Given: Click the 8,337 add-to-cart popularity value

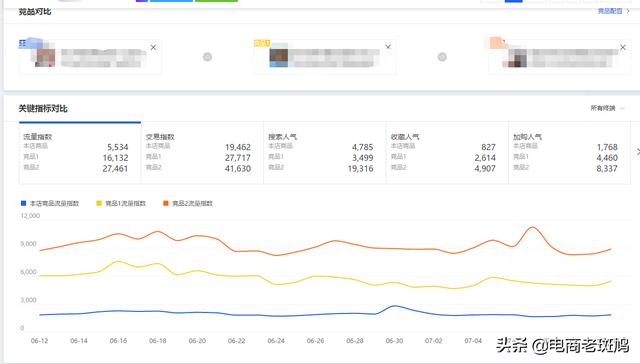Looking at the screenshot, I should point(607,169).
